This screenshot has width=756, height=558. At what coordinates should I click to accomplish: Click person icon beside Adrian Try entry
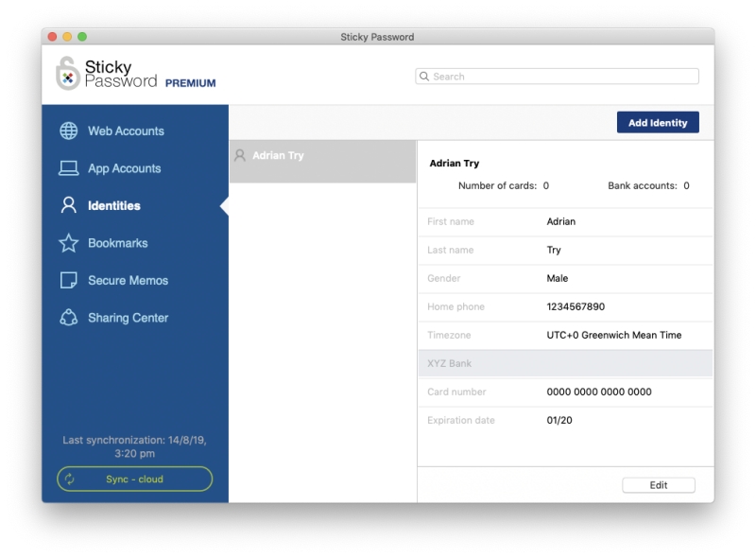(240, 155)
